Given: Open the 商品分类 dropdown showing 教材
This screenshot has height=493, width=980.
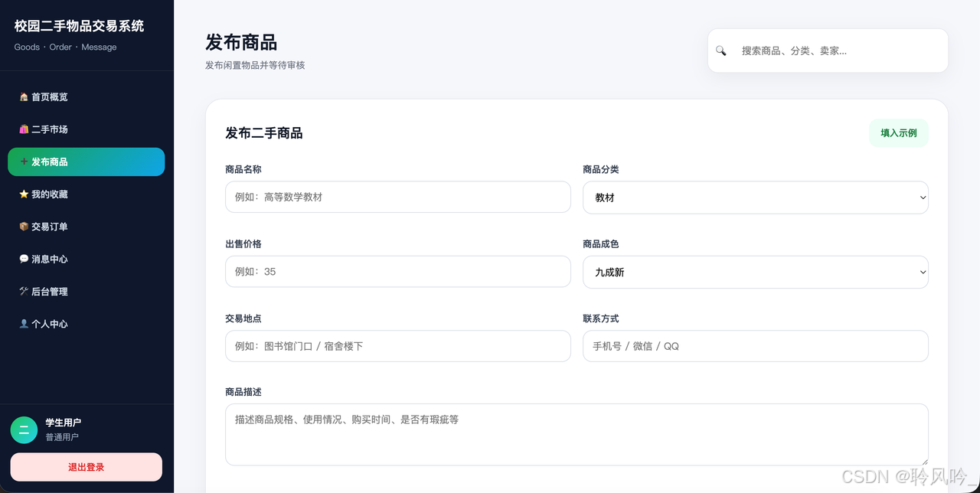Looking at the screenshot, I should tap(756, 198).
